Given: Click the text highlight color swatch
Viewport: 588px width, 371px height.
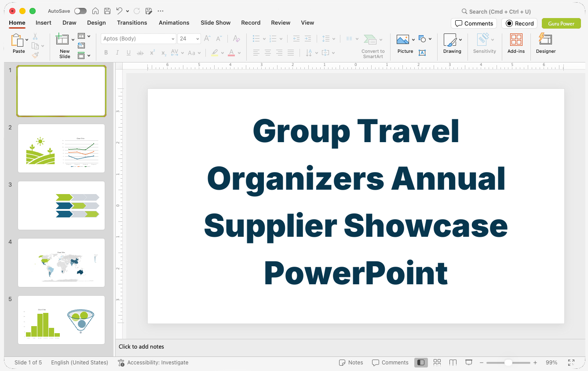Looking at the screenshot, I should (x=215, y=53).
